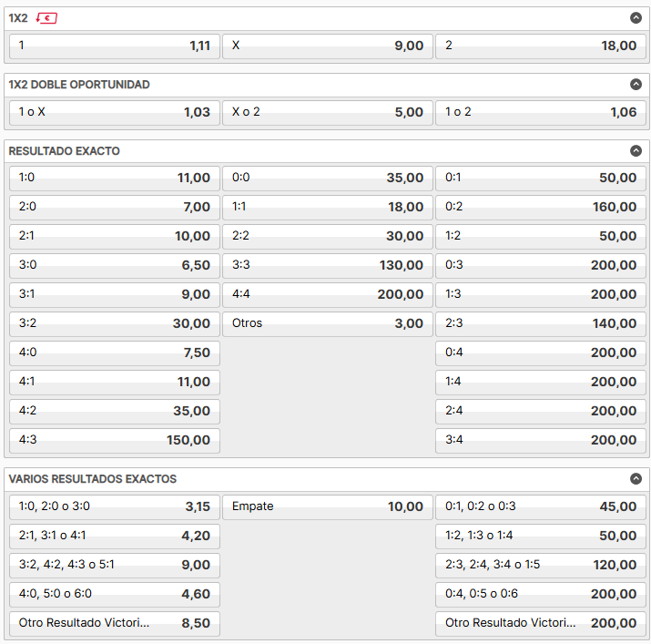Viewport: 651px width, 644px height.
Task: Choose 4:0, 5:0 o 6:0 option
Action: coord(115,594)
